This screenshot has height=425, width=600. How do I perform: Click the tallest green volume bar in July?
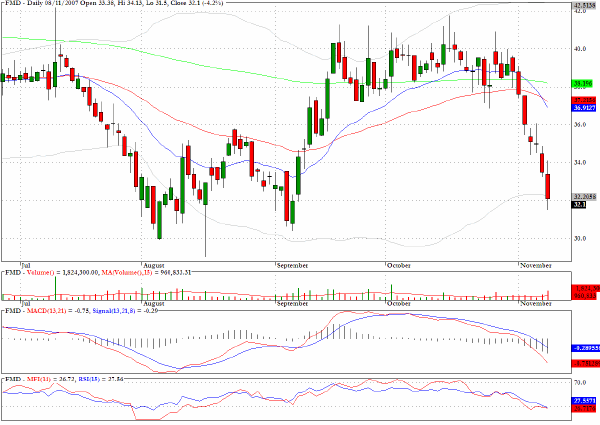pyautogui.click(x=55, y=288)
